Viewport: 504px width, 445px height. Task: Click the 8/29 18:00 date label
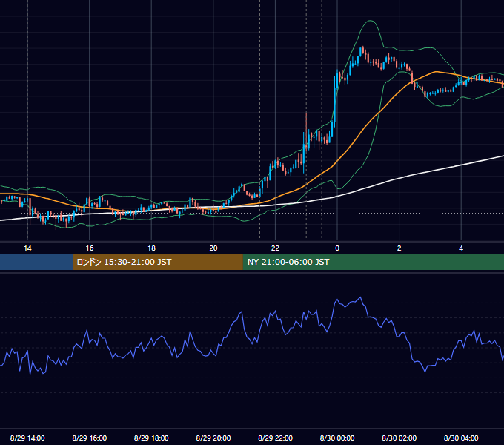151,438
